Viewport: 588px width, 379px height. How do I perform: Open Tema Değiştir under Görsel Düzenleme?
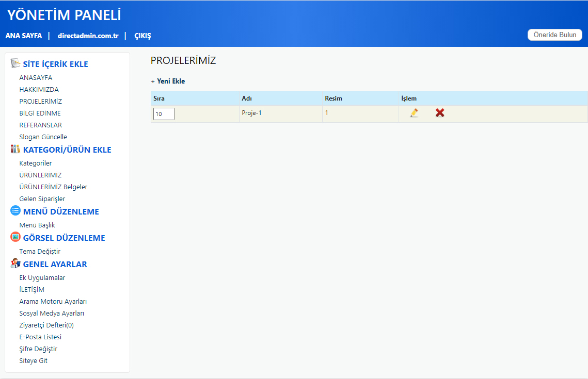[x=40, y=252]
